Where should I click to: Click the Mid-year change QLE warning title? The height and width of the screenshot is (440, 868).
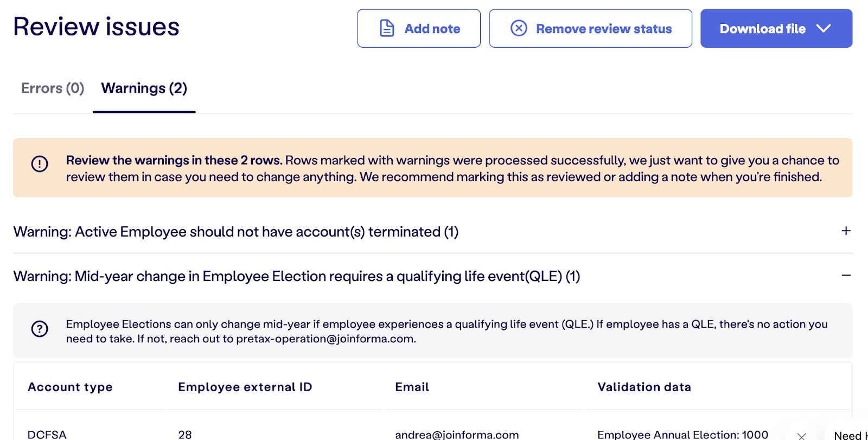point(297,276)
